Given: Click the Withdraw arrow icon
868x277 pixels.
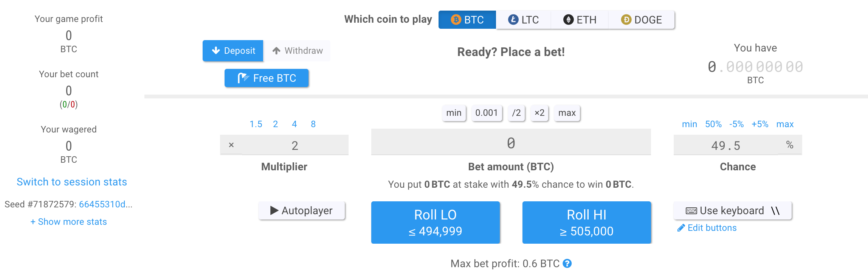Looking at the screenshot, I should [276, 50].
